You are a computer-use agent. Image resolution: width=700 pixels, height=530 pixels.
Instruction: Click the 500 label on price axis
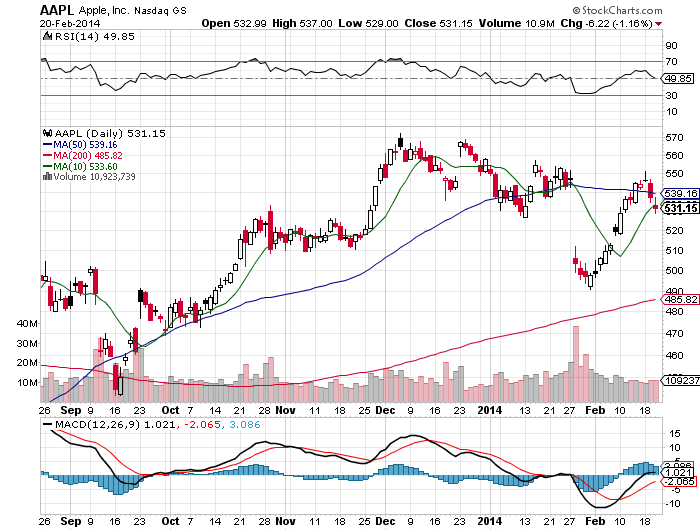[x=674, y=270]
